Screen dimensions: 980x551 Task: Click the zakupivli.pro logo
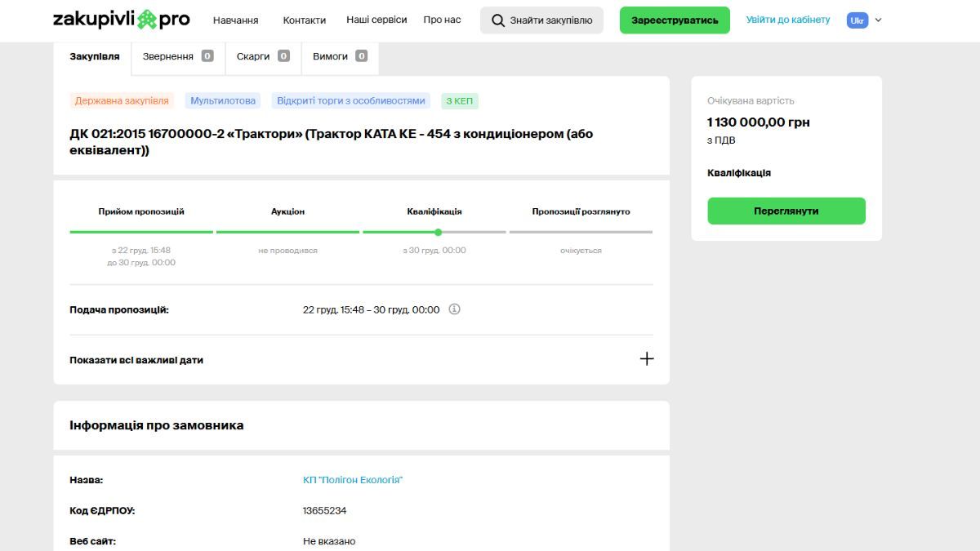121,20
